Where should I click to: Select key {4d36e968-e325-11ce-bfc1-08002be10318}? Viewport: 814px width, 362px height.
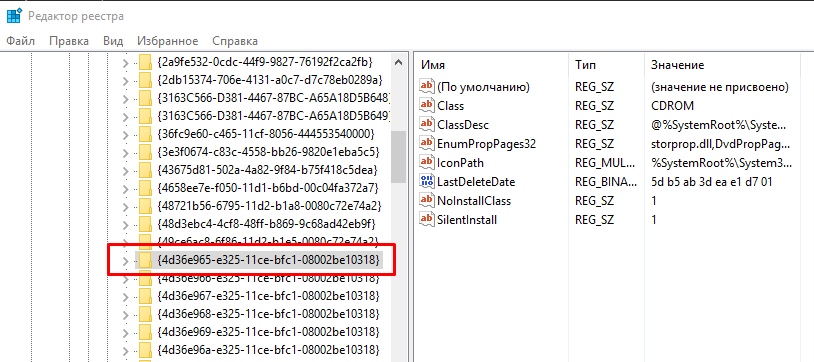(268, 314)
